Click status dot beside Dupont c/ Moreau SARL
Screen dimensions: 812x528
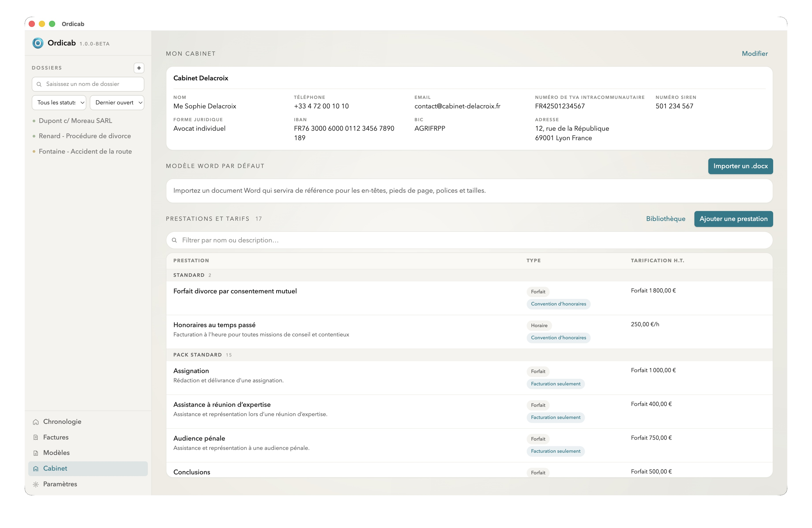click(34, 121)
